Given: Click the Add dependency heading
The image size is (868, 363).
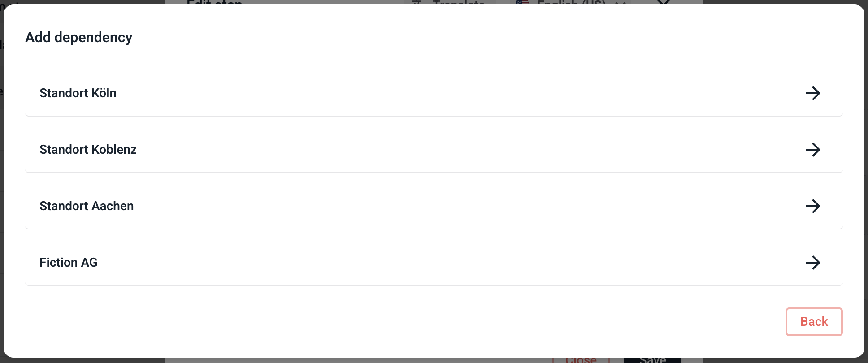Looking at the screenshot, I should tap(79, 38).
